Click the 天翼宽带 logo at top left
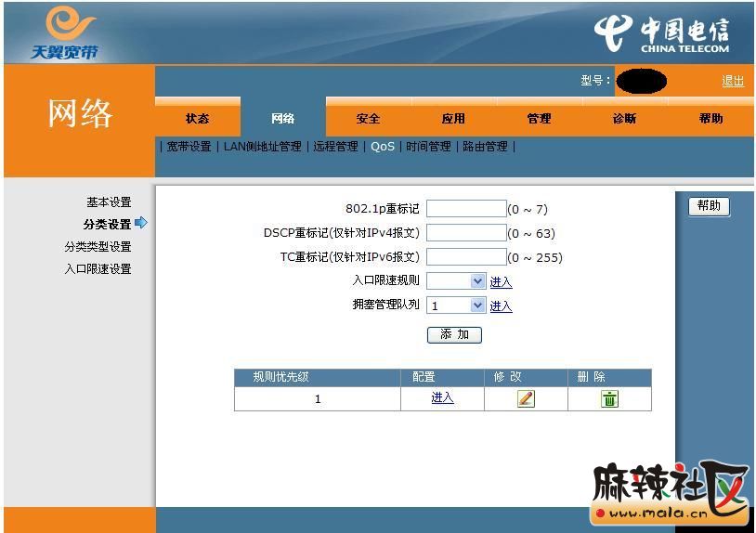The width and height of the screenshot is (756, 533). (x=63, y=33)
